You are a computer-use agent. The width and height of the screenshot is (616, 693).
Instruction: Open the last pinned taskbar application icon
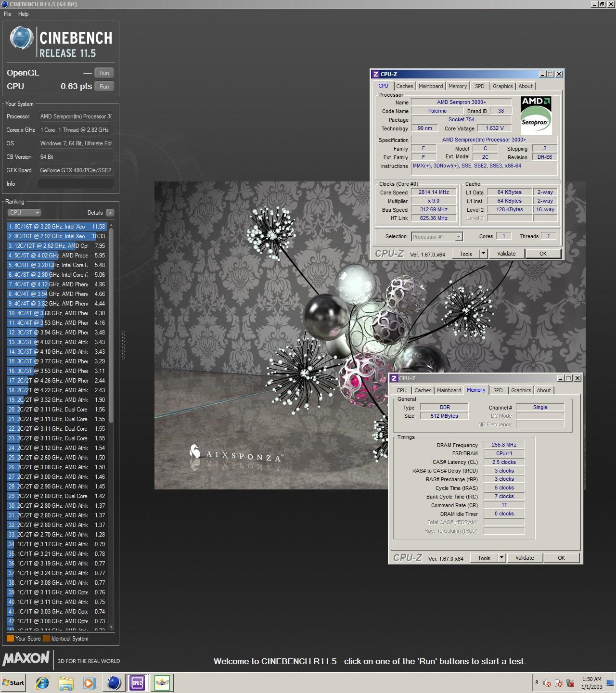pos(162,682)
